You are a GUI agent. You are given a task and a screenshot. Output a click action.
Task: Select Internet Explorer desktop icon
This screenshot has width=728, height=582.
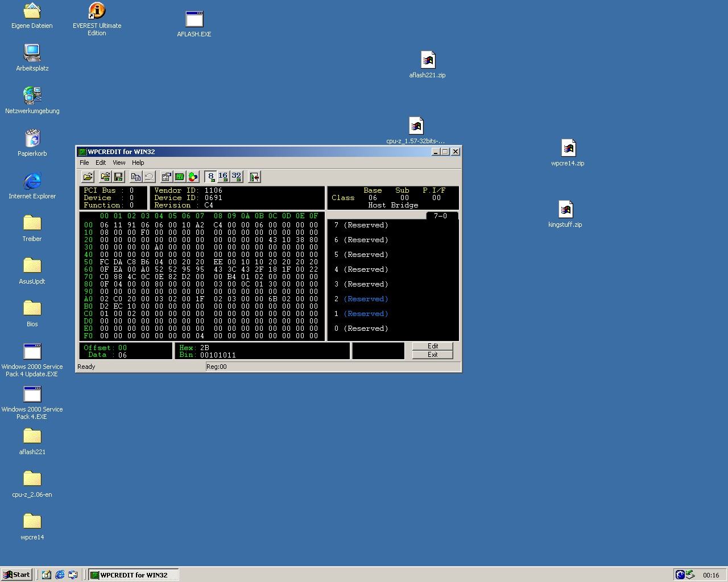point(32,186)
